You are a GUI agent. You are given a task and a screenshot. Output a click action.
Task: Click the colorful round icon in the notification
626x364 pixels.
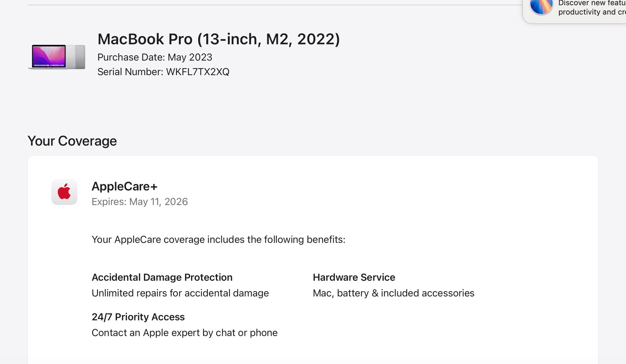tap(541, 6)
